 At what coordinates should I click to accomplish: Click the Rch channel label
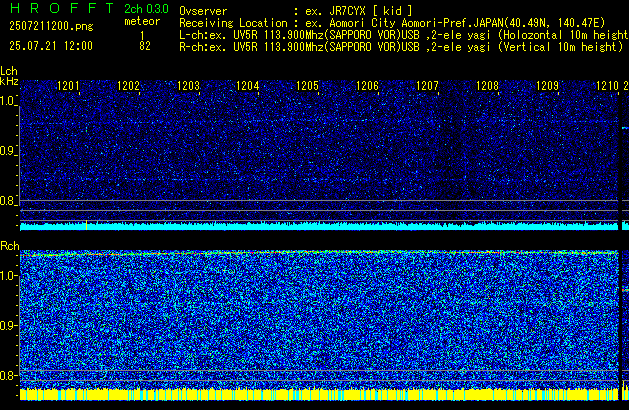10,246
